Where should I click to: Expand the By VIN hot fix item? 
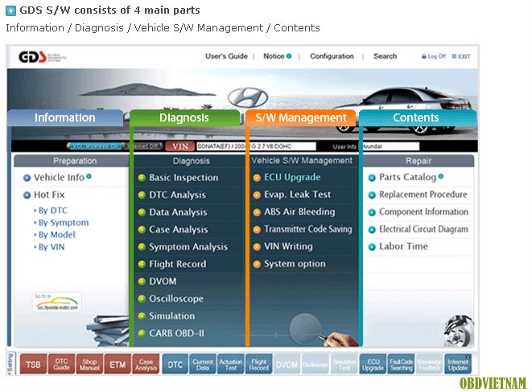click(x=51, y=247)
